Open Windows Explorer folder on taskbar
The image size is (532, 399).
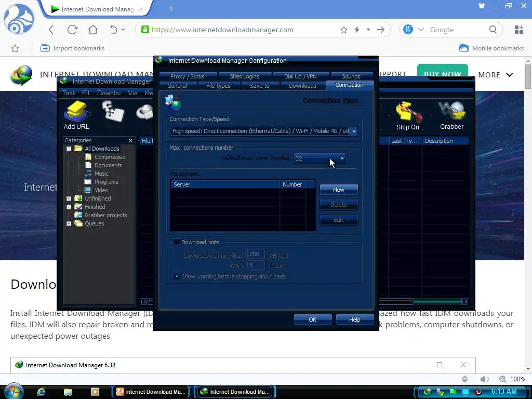(x=68, y=392)
